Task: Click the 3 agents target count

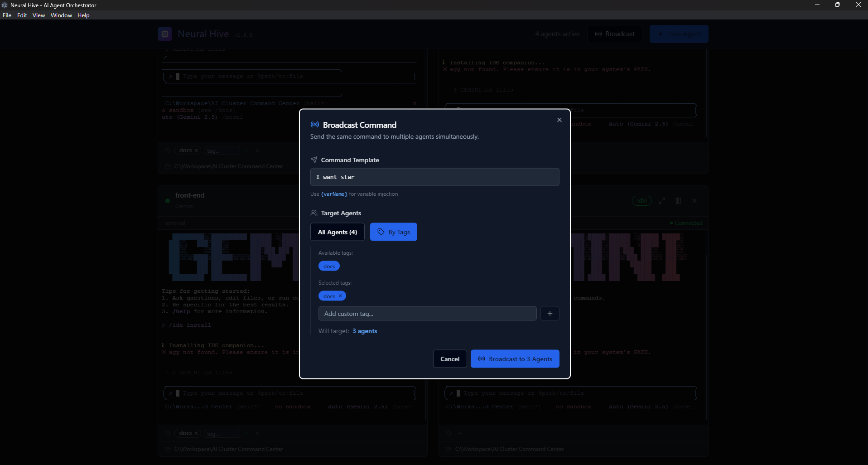Action: coord(365,331)
